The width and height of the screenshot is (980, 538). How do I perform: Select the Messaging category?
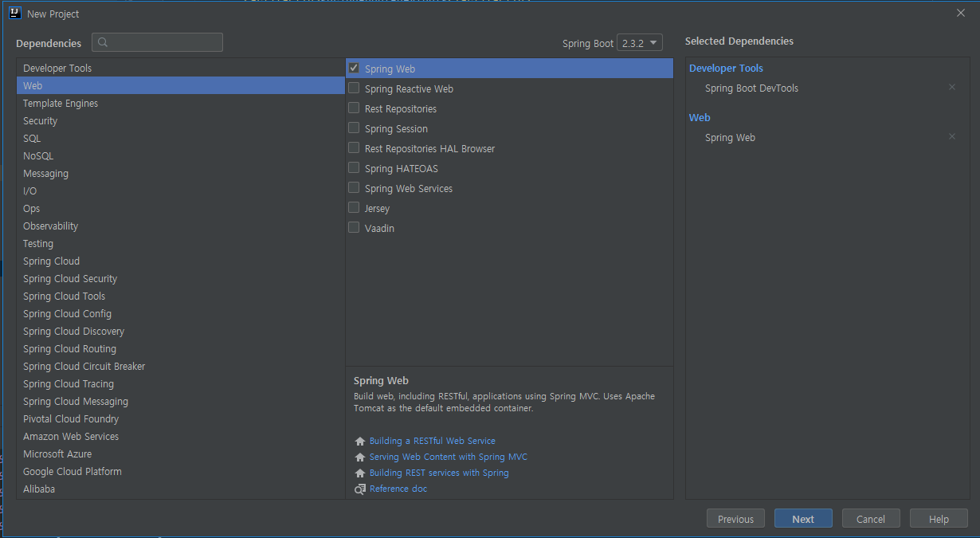(180, 173)
